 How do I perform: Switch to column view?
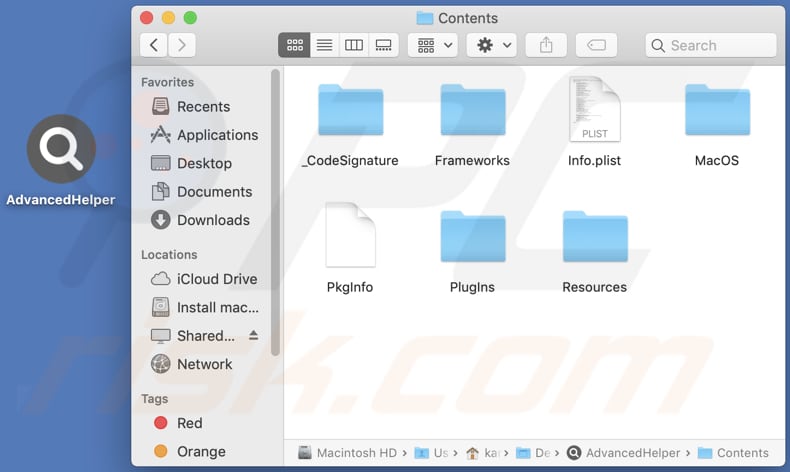pos(354,45)
